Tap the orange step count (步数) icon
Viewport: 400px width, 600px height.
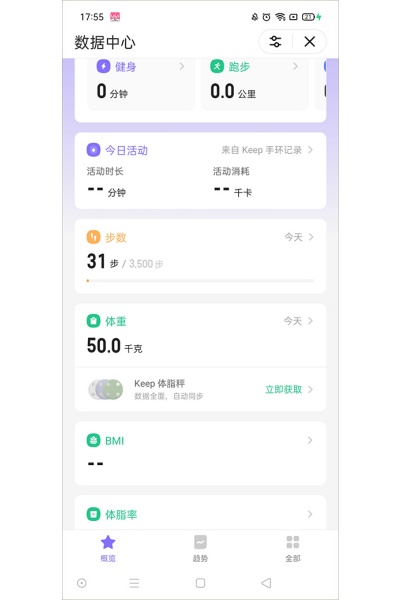93,237
